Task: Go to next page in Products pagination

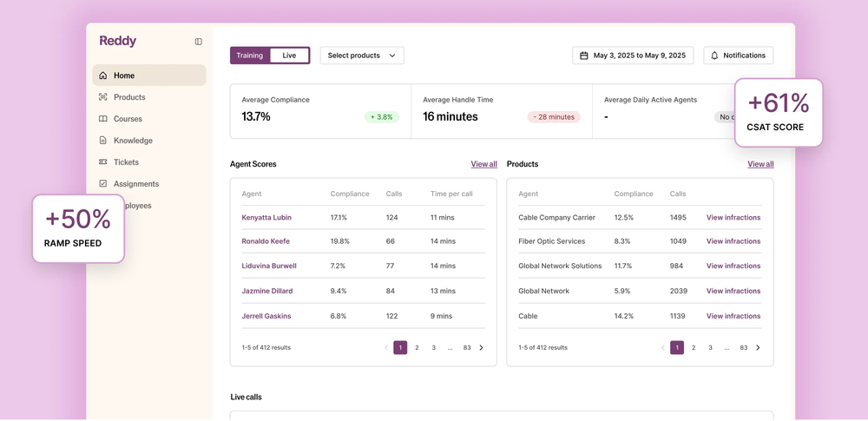Action: (x=757, y=348)
